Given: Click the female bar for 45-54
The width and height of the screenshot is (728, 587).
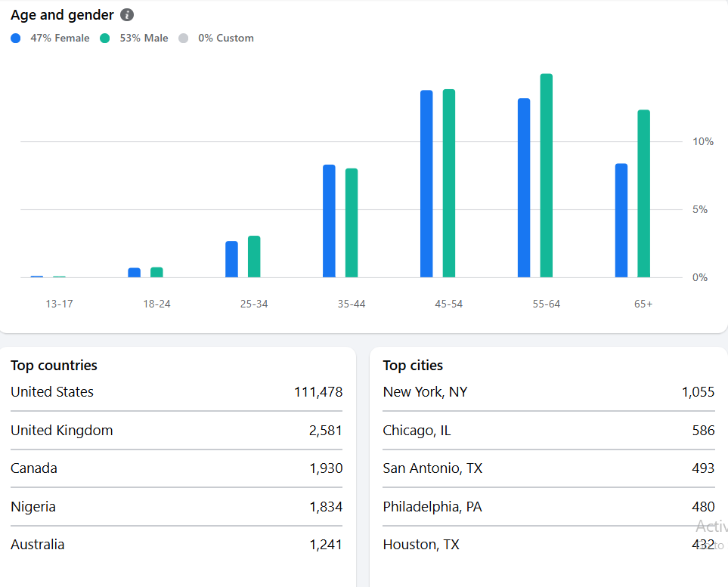Looking at the screenshot, I should (426, 184).
